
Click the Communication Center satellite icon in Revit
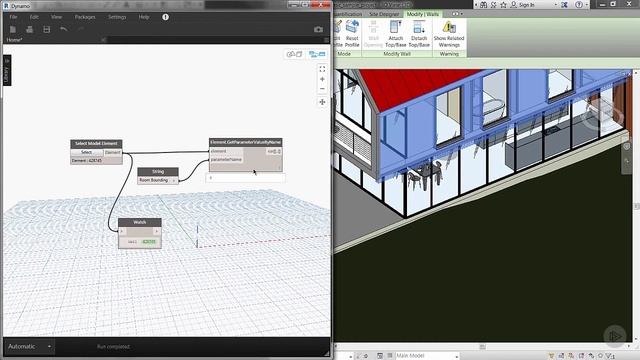click(x=494, y=5)
